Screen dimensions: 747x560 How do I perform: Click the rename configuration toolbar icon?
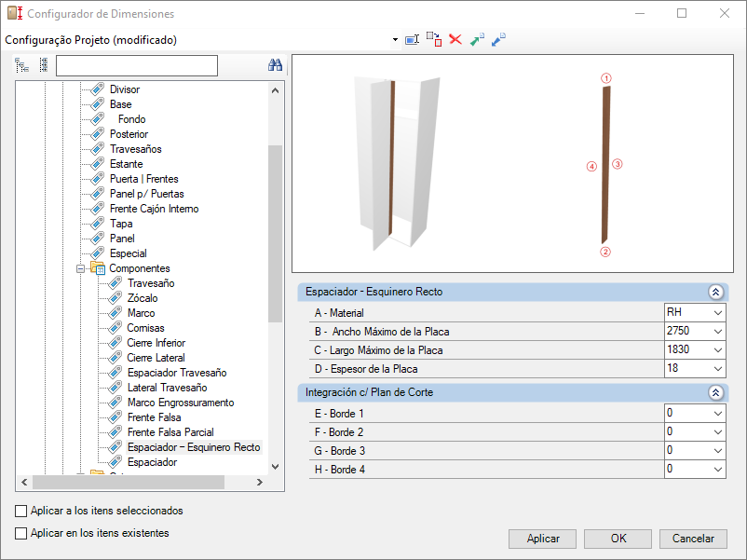(412, 39)
